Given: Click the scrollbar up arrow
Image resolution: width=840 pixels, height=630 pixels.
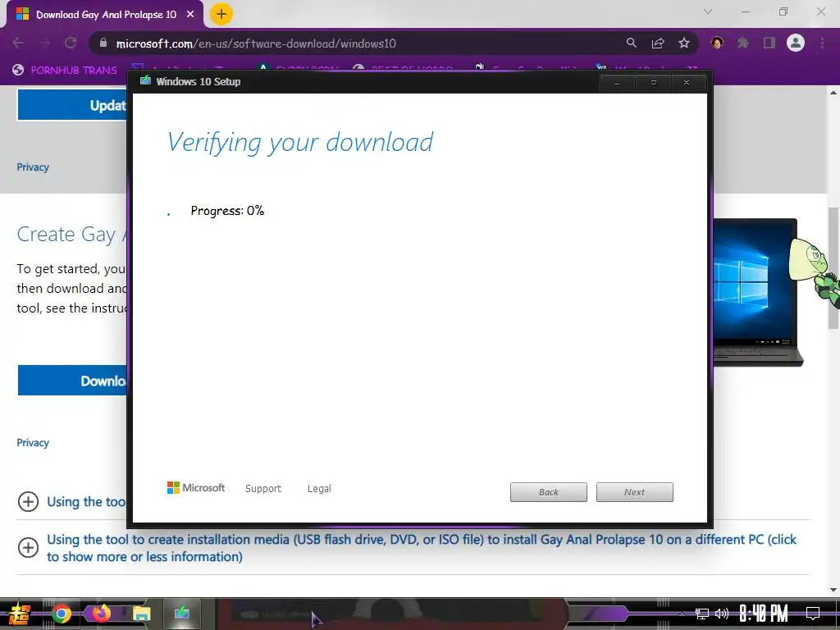Looking at the screenshot, I should point(833,93).
